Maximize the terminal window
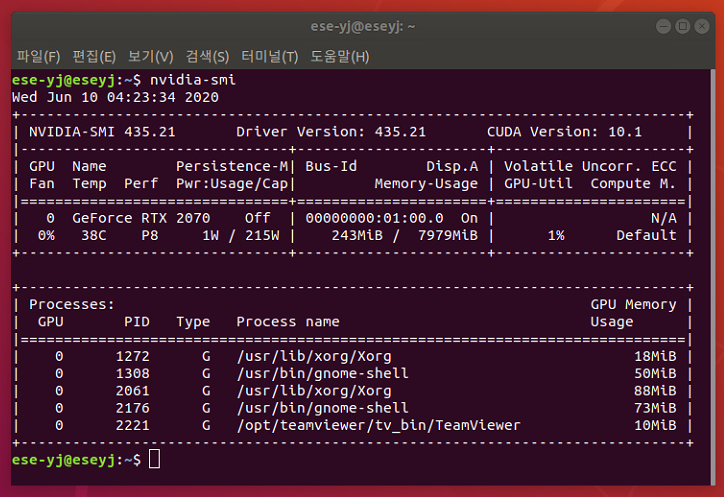 tap(682, 26)
